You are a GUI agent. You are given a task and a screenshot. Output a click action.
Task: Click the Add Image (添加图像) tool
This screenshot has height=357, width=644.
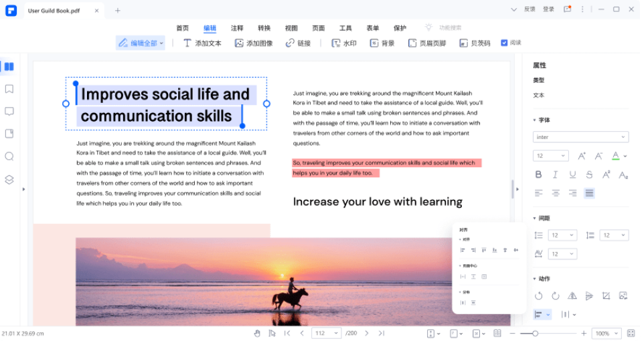(254, 43)
